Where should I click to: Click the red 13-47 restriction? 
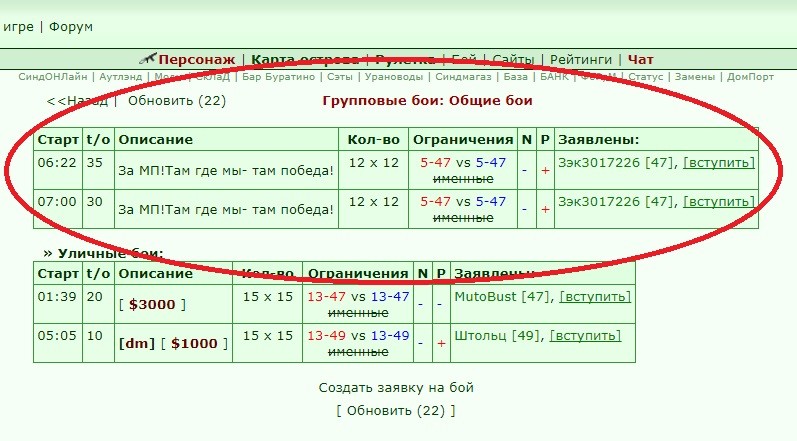coord(326,297)
